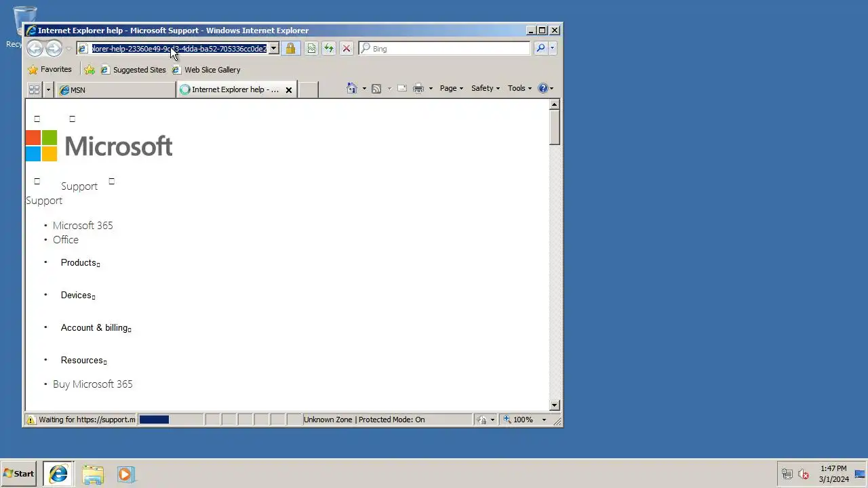Follow the Office link

click(66, 239)
